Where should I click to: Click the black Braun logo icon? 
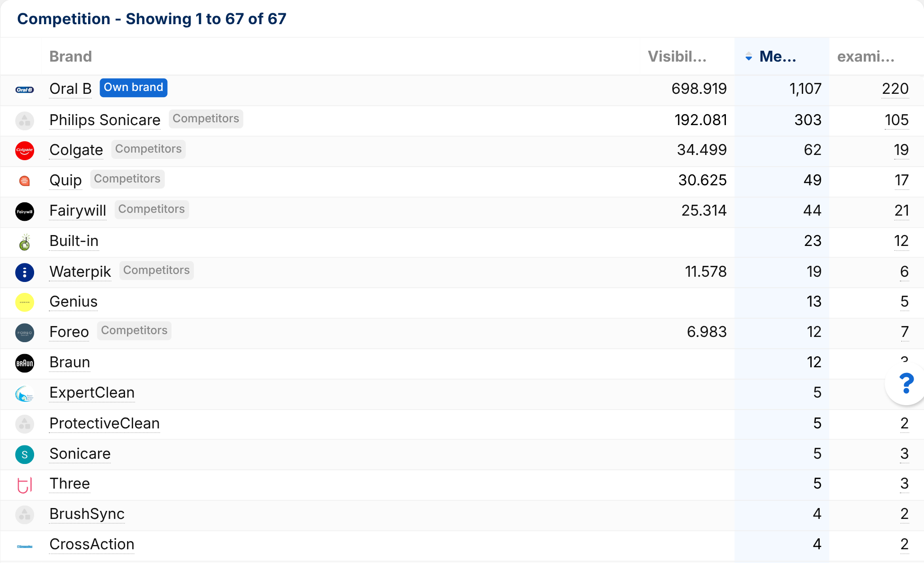(25, 363)
